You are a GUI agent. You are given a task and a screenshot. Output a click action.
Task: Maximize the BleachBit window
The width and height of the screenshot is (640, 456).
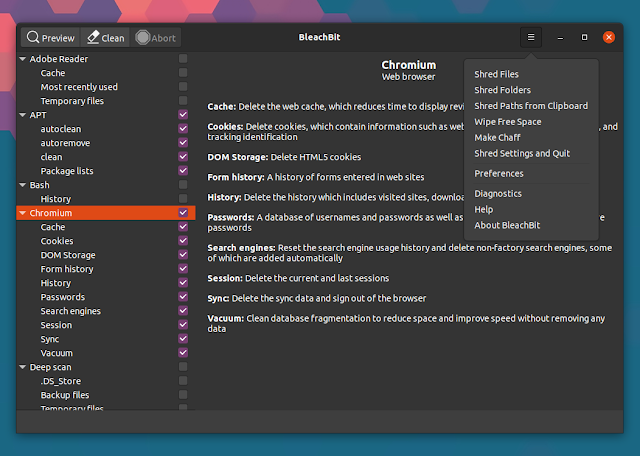pyautogui.click(x=585, y=37)
